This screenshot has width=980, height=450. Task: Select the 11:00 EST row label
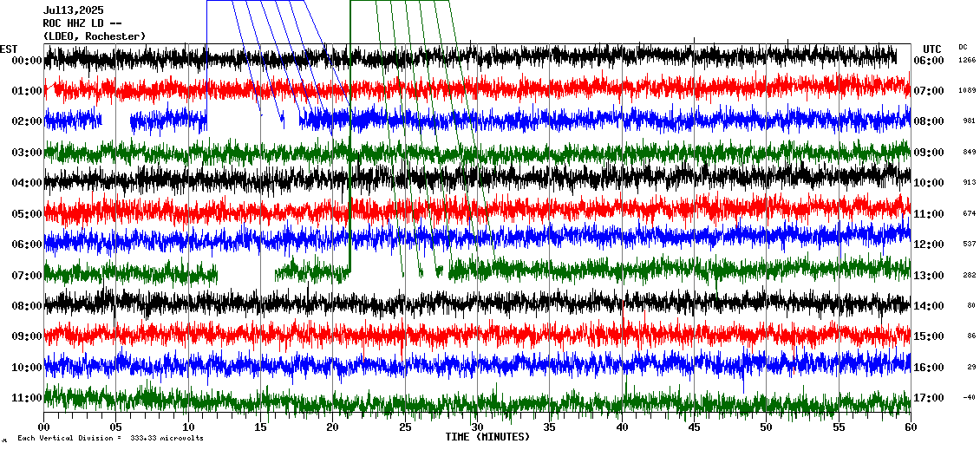27,398
